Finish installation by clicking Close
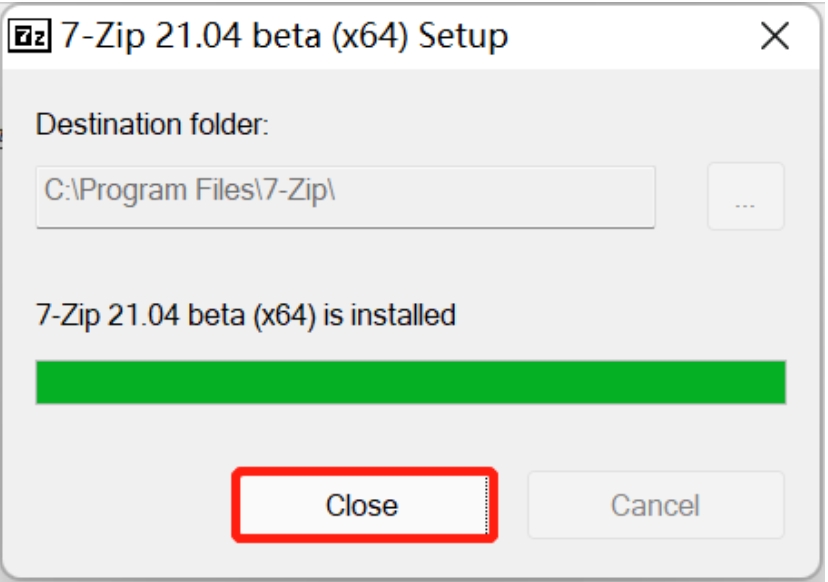Image resolution: width=828 pixels, height=582 pixels. 362,505
